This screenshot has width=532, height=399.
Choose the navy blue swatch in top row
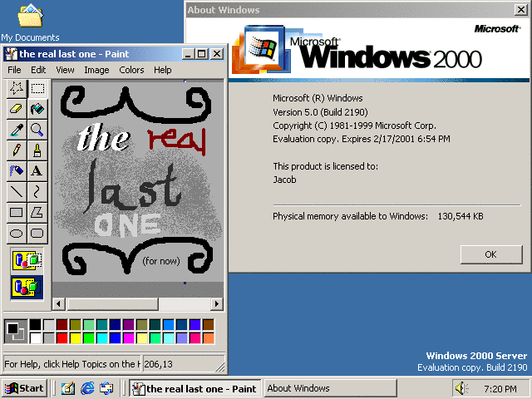click(116, 325)
